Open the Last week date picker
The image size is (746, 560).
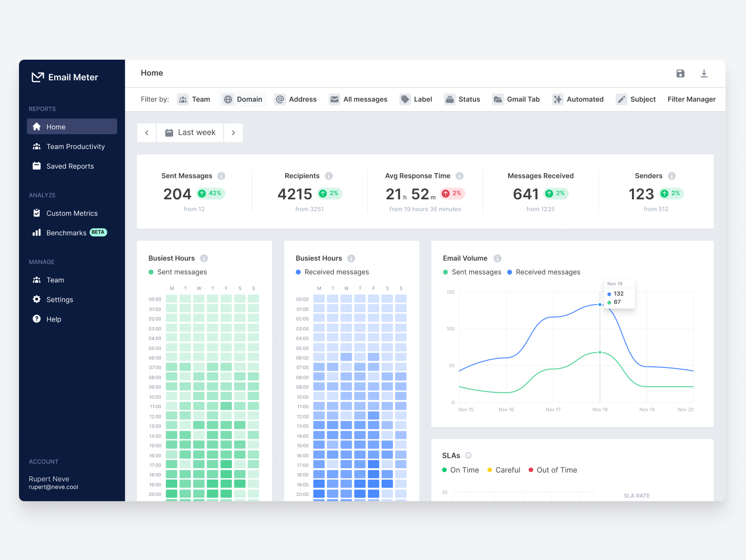point(190,132)
